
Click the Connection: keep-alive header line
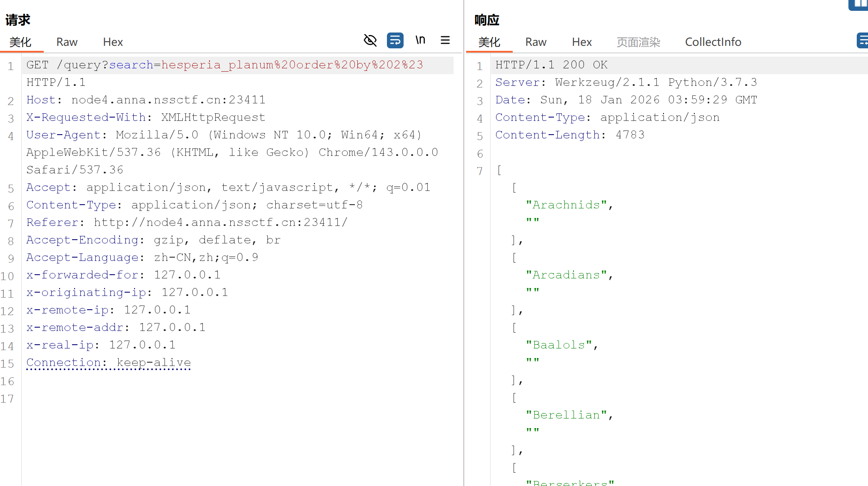point(108,363)
